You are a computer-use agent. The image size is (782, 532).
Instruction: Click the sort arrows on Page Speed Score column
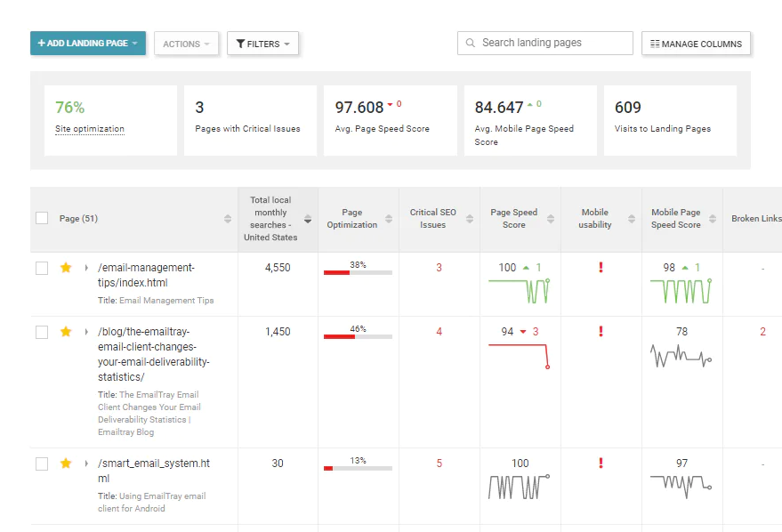point(553,219)
